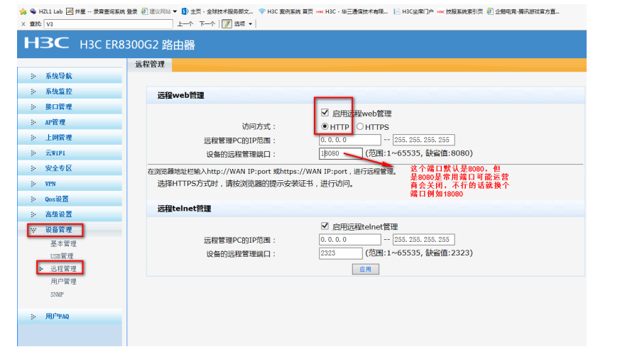This screenshot has width=642, height=364.
Task: Click the H3C logo in header
Action: (x=46, y=44)
